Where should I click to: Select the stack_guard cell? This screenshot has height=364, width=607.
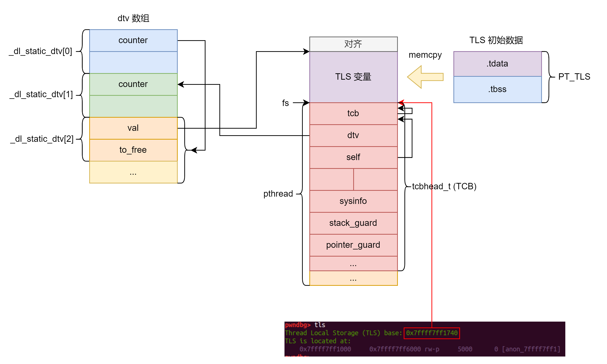353,223
